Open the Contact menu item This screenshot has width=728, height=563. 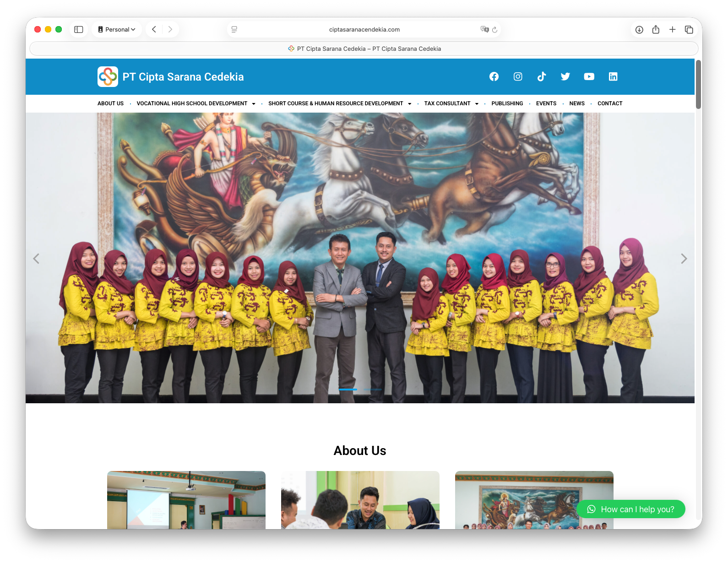(610, 103)
